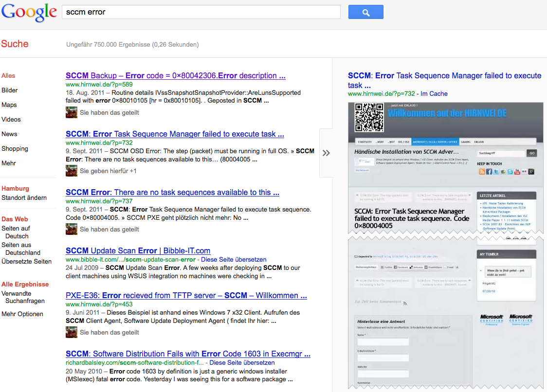Click the "www.hirnwei.de/?p=453" URL text
The width and height of the screenshot is (547, 392).
click(x=99, y=304)
